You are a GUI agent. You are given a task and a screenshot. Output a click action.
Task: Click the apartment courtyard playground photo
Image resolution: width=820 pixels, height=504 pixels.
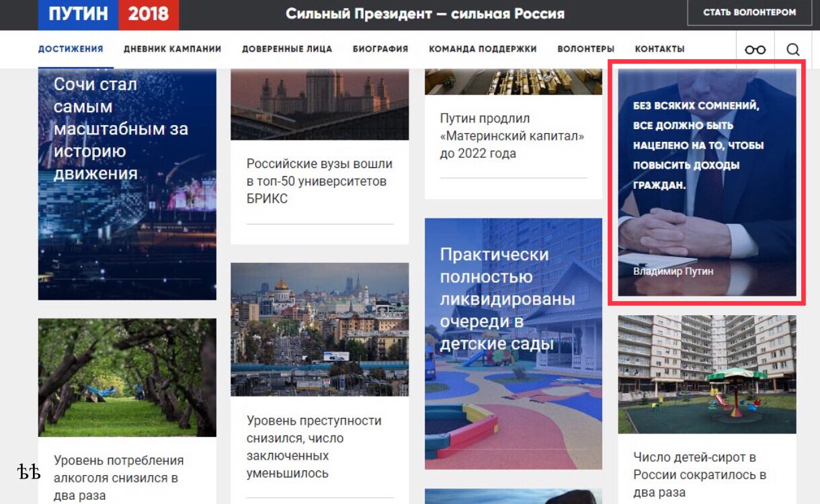click(x=707, y=374)
